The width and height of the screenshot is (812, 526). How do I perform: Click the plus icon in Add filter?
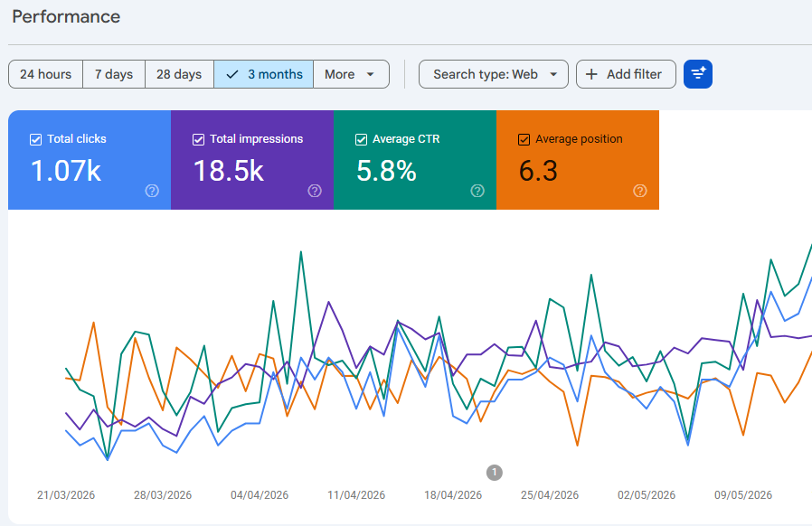[x=591, y=74]
